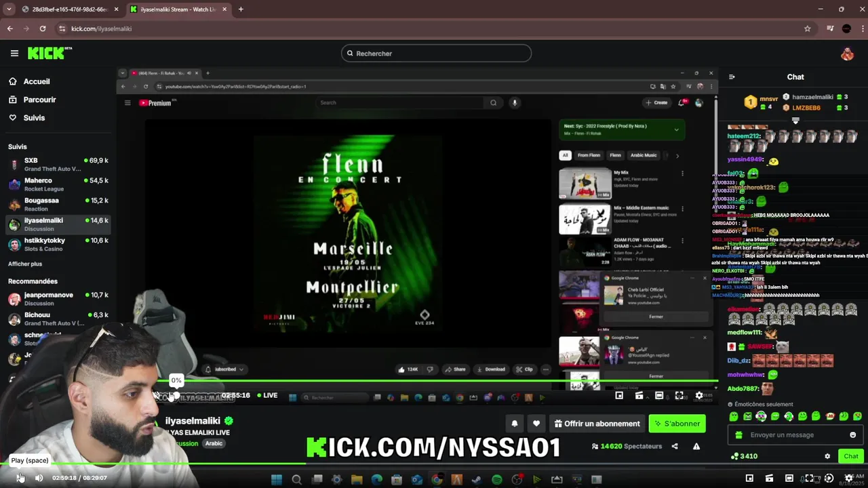Open the emoji picker in chat input
Screen dimensions: 868x488
[x=853, y=435]
